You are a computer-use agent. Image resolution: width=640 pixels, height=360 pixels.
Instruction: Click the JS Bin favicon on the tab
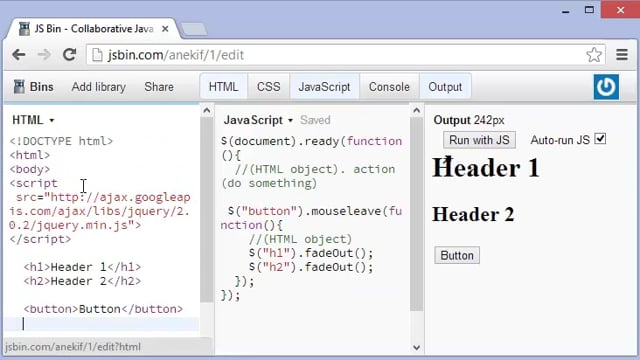point(24,29)
